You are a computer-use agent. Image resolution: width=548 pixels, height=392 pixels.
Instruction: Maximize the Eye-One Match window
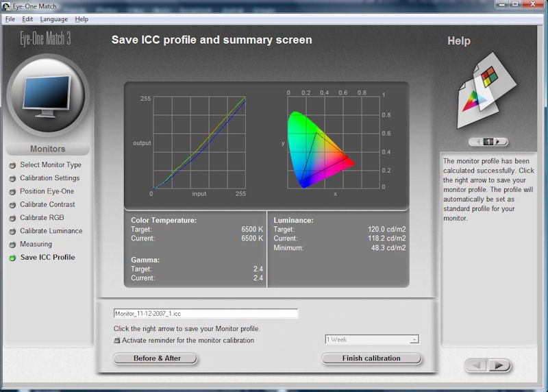[515, 5]
